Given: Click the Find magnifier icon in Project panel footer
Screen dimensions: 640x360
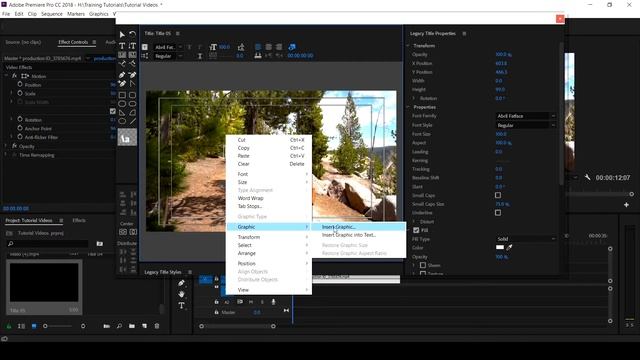Looking at the screenshot, I should tap(119, 326).
